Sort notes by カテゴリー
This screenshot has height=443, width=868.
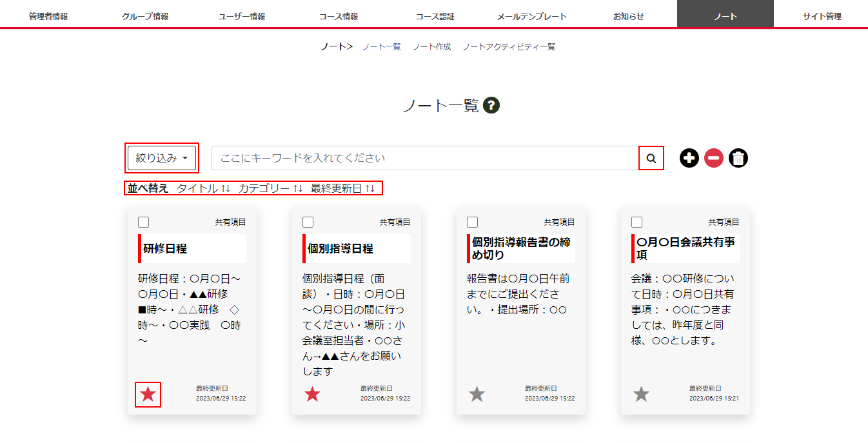click(x=271, y=188)
